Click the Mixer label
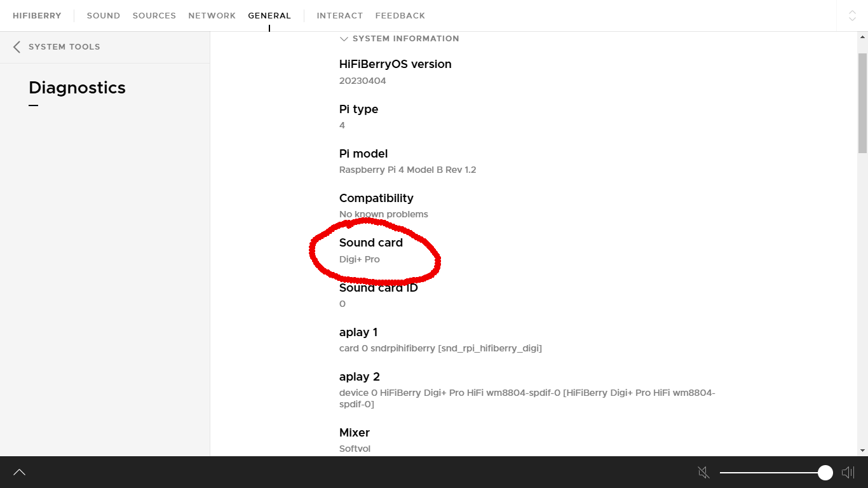Image resolution: width=868 pixels, height=488 pixels. pyautogui.click(x=355, y=433)
